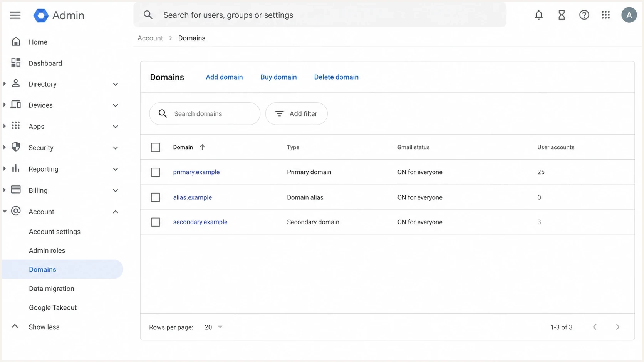Click the Primary domain type cell

click(x=309, y=172)
